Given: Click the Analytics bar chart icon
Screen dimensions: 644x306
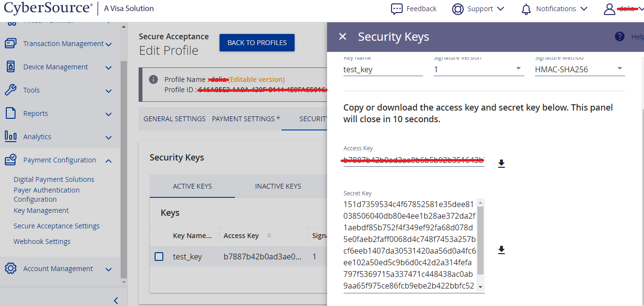Looking at the screenshot, I should (x=11, y=137).
